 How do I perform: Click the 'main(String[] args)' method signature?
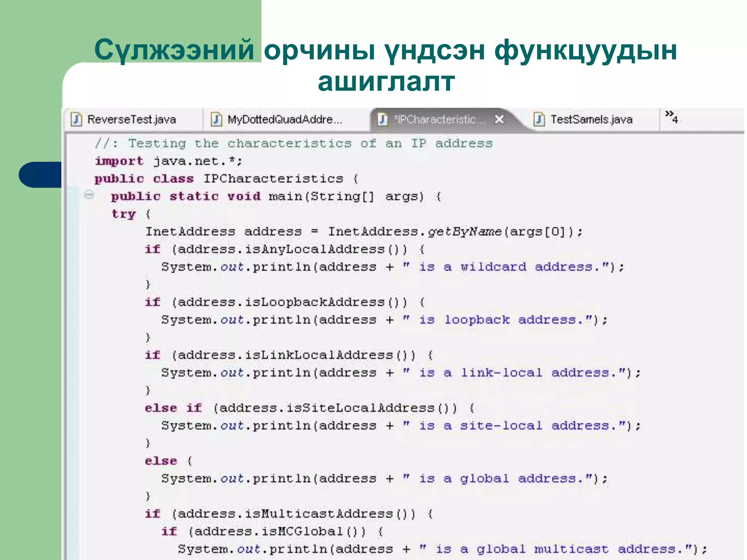[x=346, y=197]
